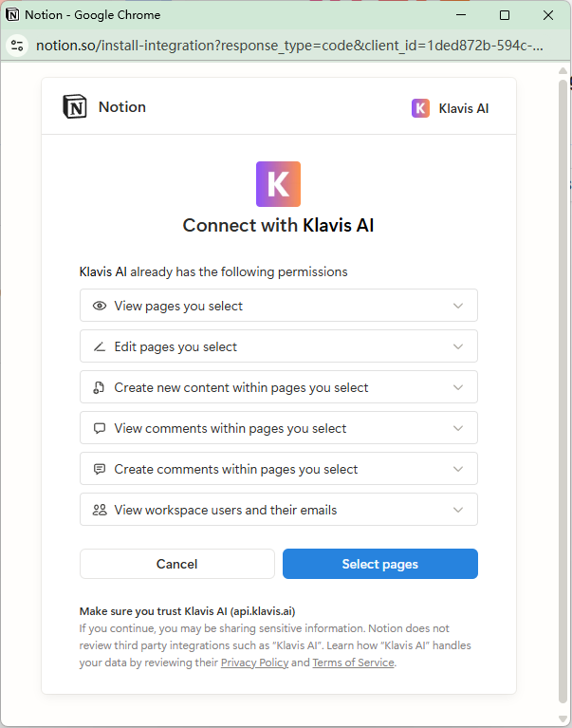Expand the Edit pages you select chevron
This screenshot has height=728, width=572.
click(x=458, y=346)
